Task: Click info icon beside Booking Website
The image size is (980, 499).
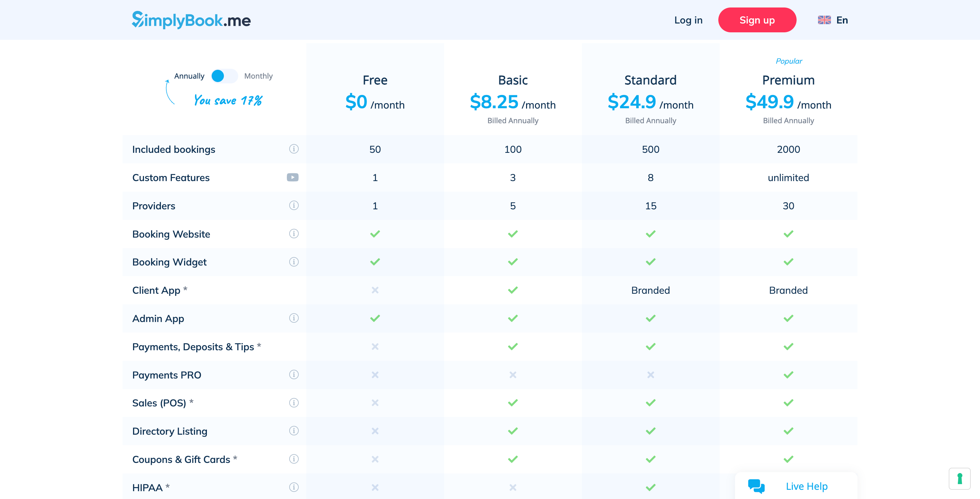Action: tap(294, 234)
